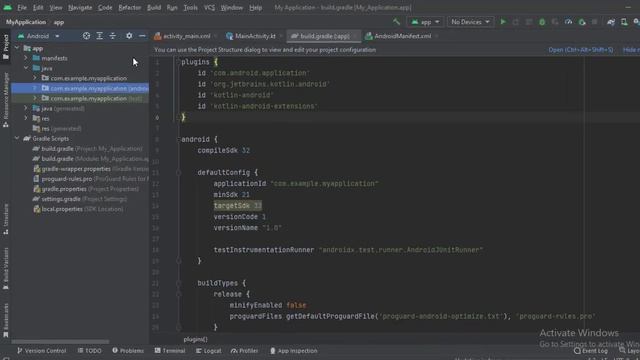Open the app run configuration dropdown
This screenshot has width=640, height=360.
(425, 22)
